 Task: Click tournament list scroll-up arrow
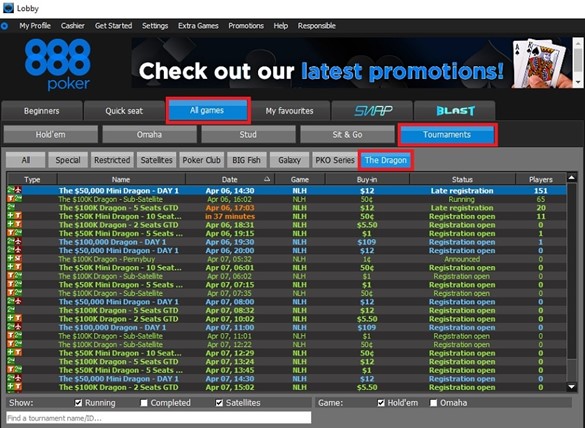572,178
